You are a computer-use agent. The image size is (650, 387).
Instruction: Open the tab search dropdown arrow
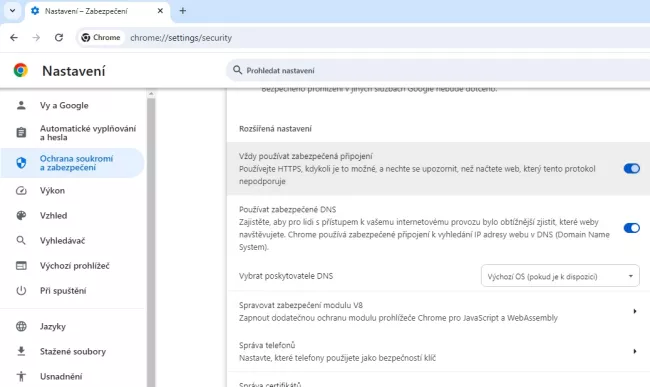pos(12,10)
